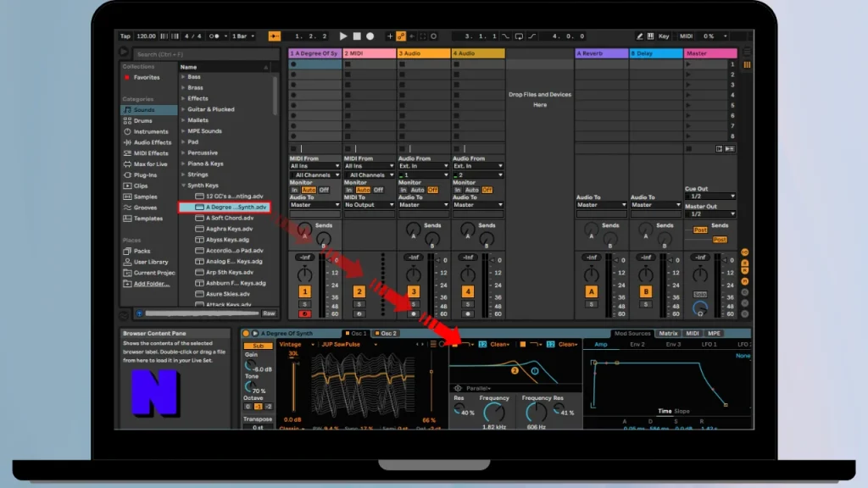The width and height of the screenshot is (868, 488).
Task: Click the 120.00 tempo field
Action: coord(146,36)
